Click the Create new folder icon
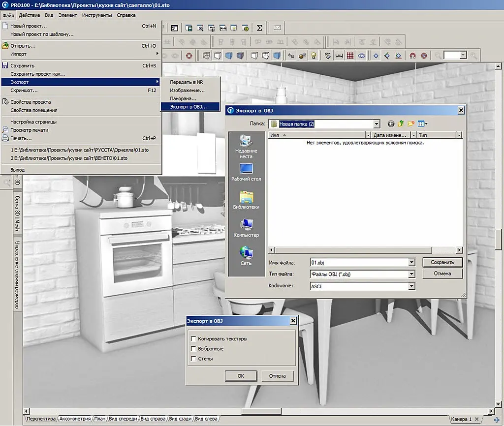This screenshot has height=426, width=504. (x=411, y=123)
